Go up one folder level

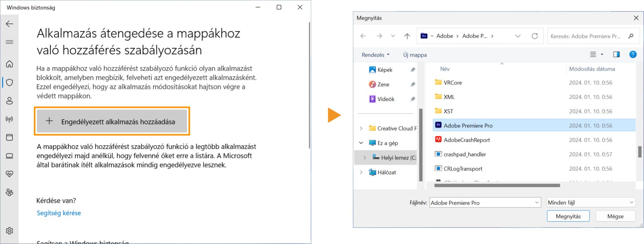point(407,36)
